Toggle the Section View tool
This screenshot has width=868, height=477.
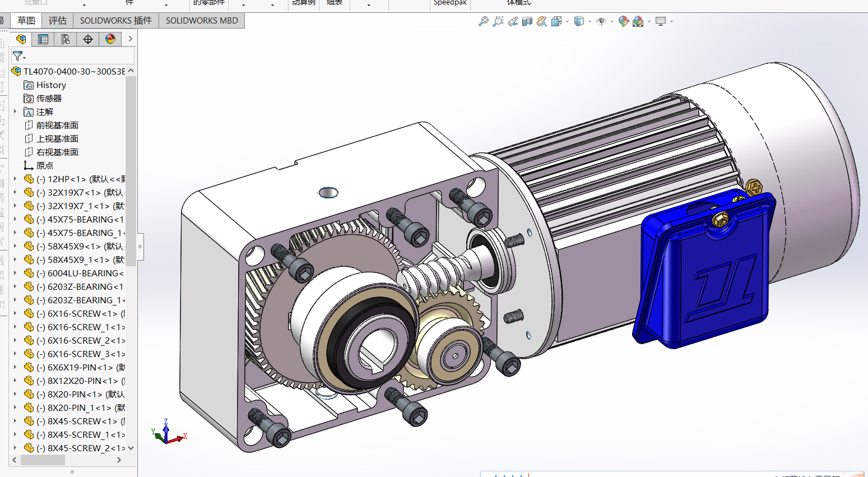pyautogui.click(x=527, y=21)
